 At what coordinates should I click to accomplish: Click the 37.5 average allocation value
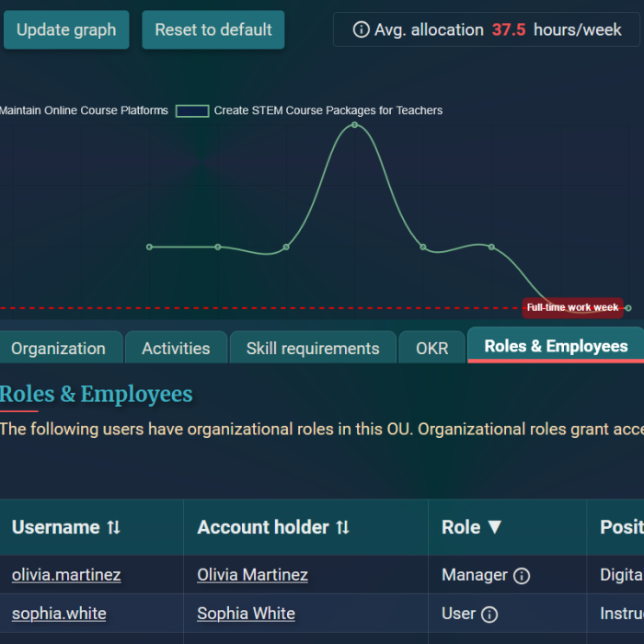pos(509,29)
